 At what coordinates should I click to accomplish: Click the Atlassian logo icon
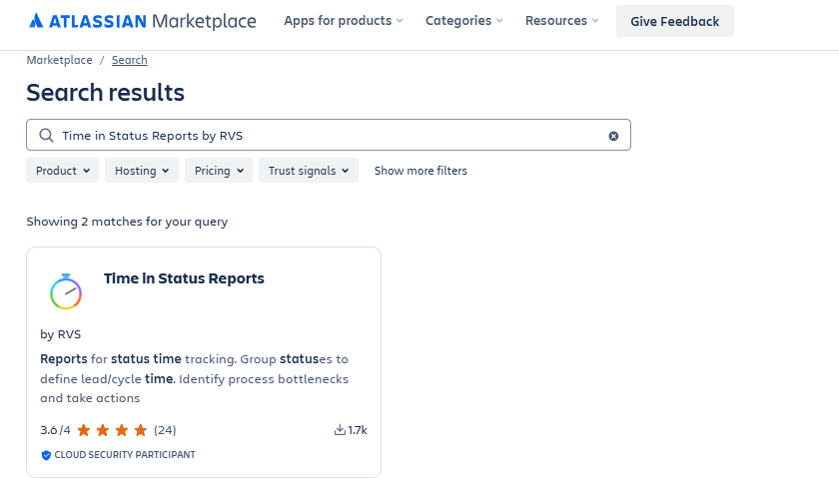[x=36, y=21]
